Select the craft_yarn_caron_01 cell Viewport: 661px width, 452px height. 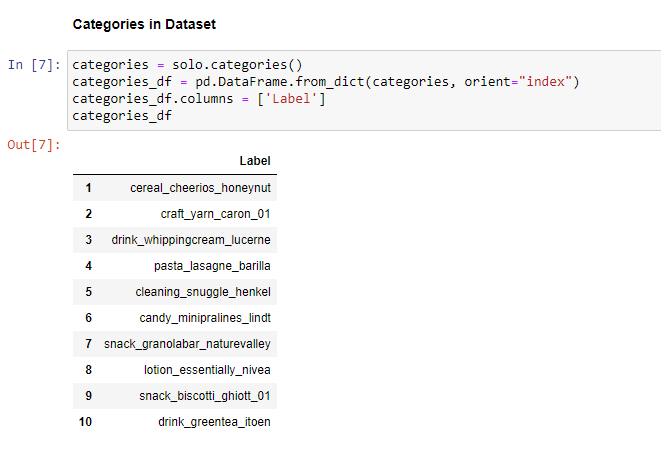point(215,214)
